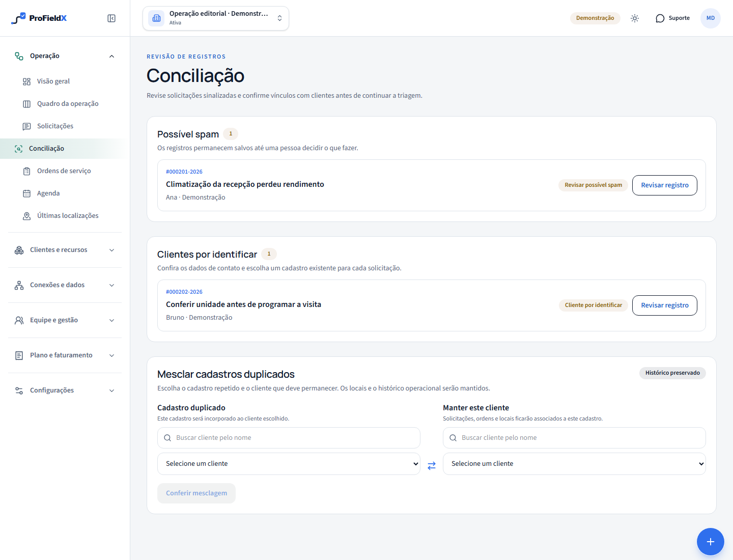Select Conciliação in the sidebar

pos(62,149)
